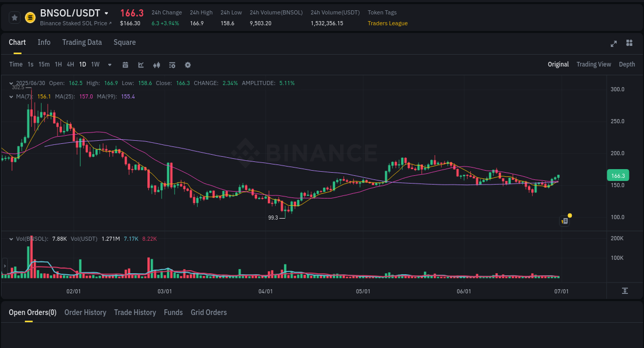Switch to the Trading Data tab

coord(82,42)
